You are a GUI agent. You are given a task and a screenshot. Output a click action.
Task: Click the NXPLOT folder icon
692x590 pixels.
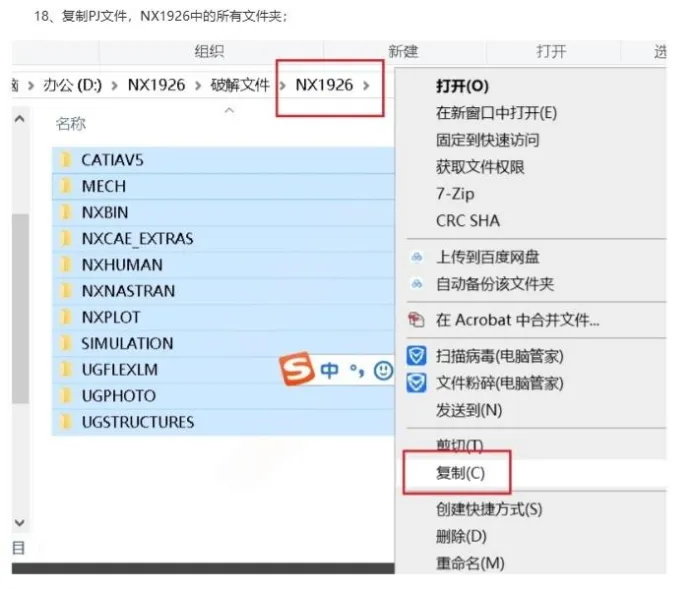(66, 317)
